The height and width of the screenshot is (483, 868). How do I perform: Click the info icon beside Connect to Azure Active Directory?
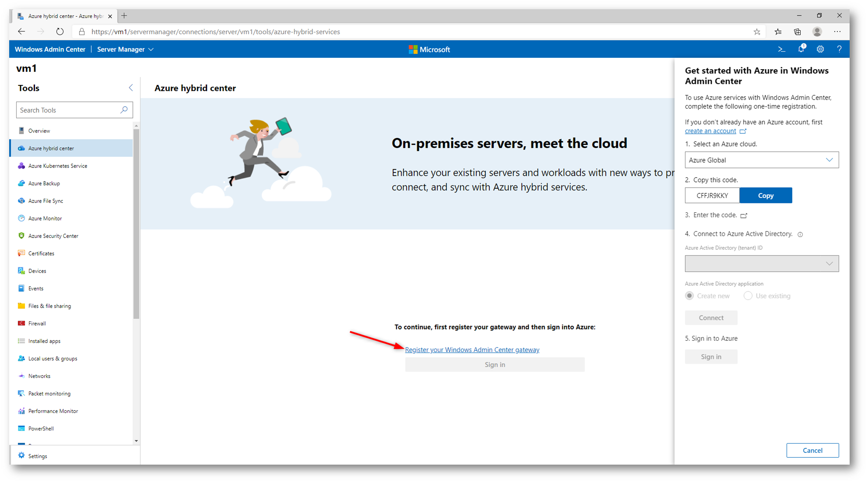[x=800, y=234]
